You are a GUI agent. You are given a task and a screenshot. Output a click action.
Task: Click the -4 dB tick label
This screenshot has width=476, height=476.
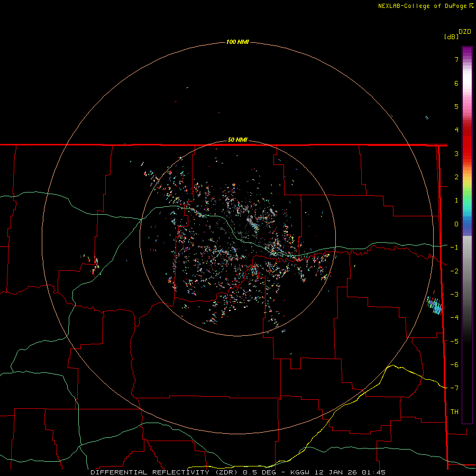coord(454,318)
